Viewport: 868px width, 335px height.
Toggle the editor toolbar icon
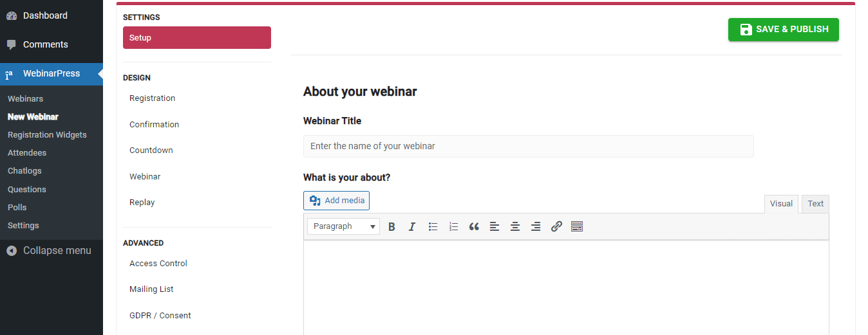(x=577, y=226)
